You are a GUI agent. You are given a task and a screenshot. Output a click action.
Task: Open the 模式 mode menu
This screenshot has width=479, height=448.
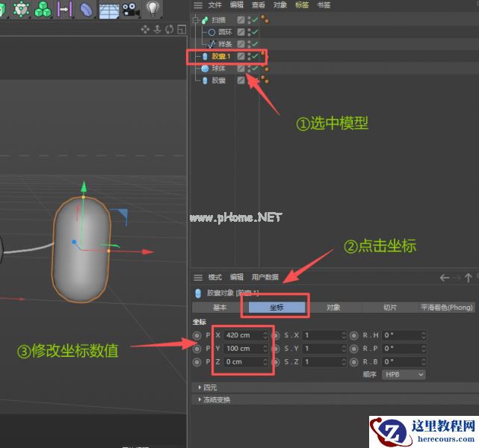[x=214, y=278]
